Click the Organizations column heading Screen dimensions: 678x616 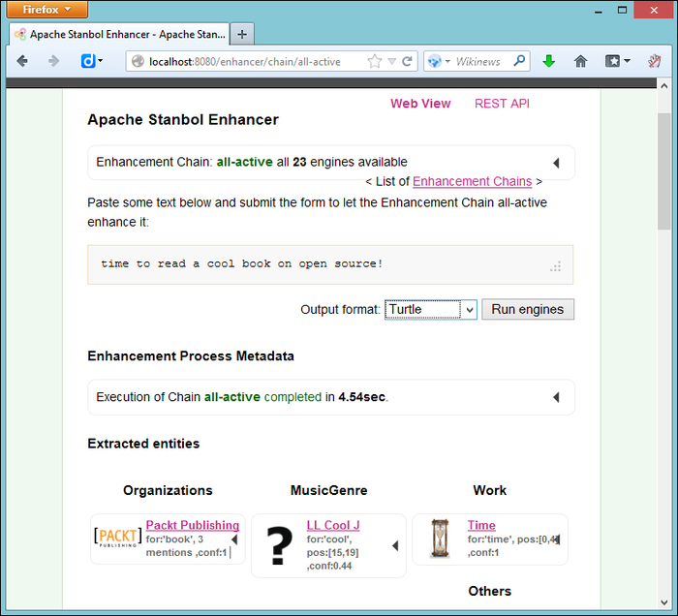(168, 490)
